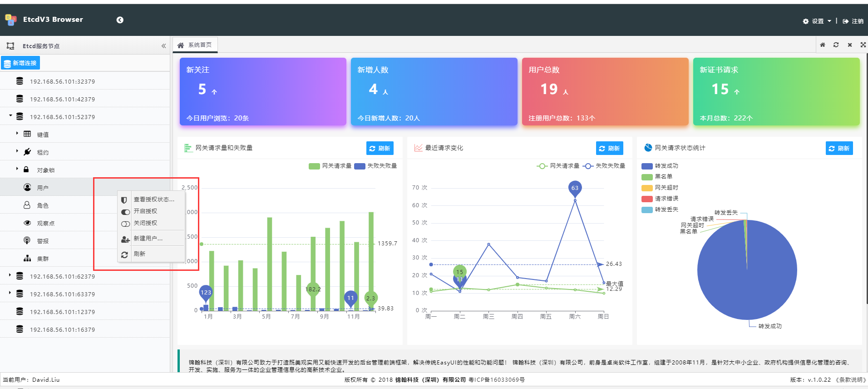
Task: Expand the 192.168.56.101:63379 node
Action: [x=10, y=293]
